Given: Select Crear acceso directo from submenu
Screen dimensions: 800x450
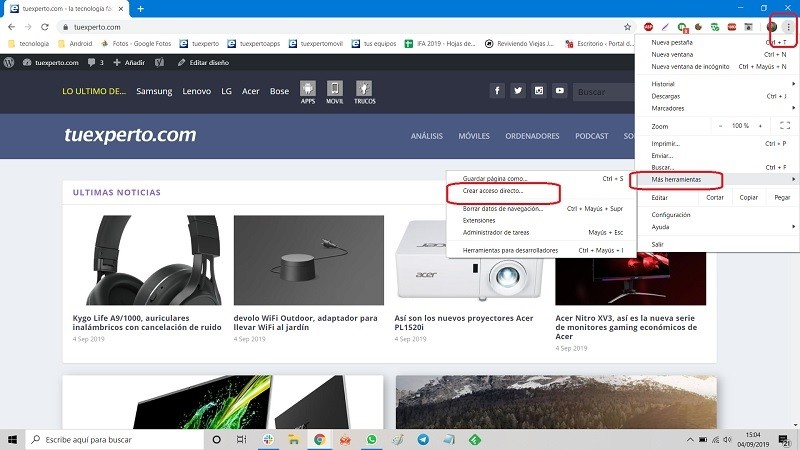Looking at the screenshot, I should click(x=493, y=190).
